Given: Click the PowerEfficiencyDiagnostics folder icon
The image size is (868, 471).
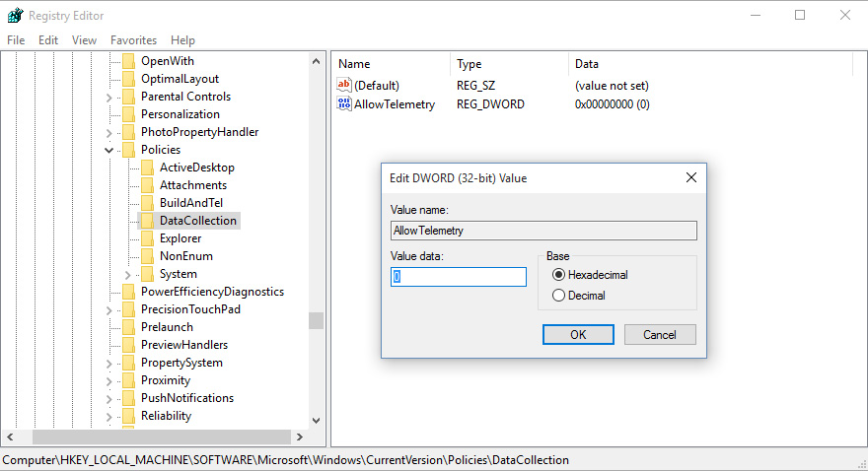Looking at the screenshot, I should [128, 292].
